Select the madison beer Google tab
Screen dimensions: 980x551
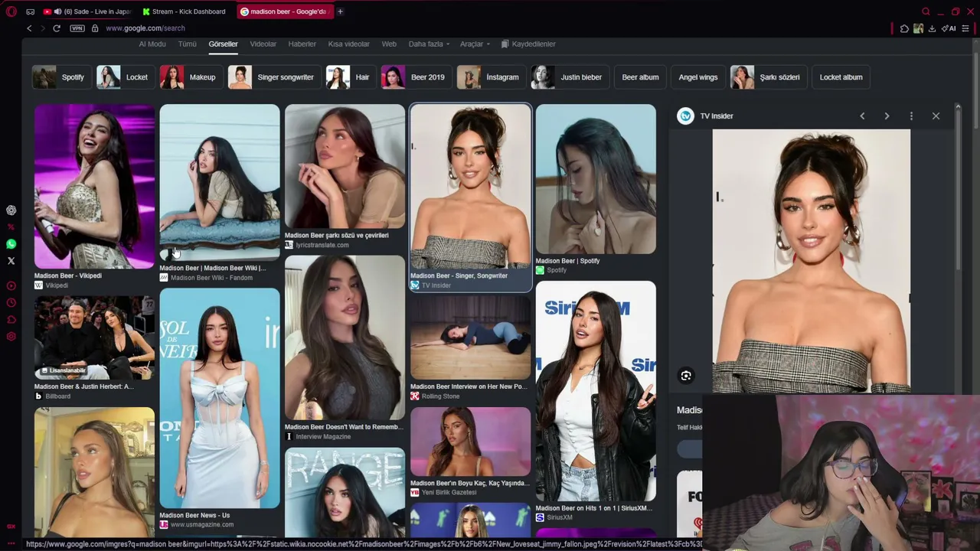(284, 11)
